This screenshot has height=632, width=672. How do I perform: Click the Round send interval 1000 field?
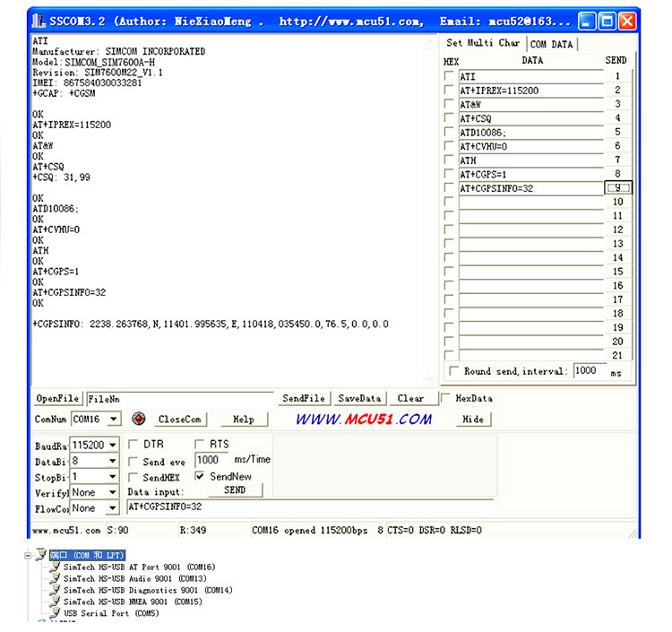pyautogui.click(x=590, y=370)
